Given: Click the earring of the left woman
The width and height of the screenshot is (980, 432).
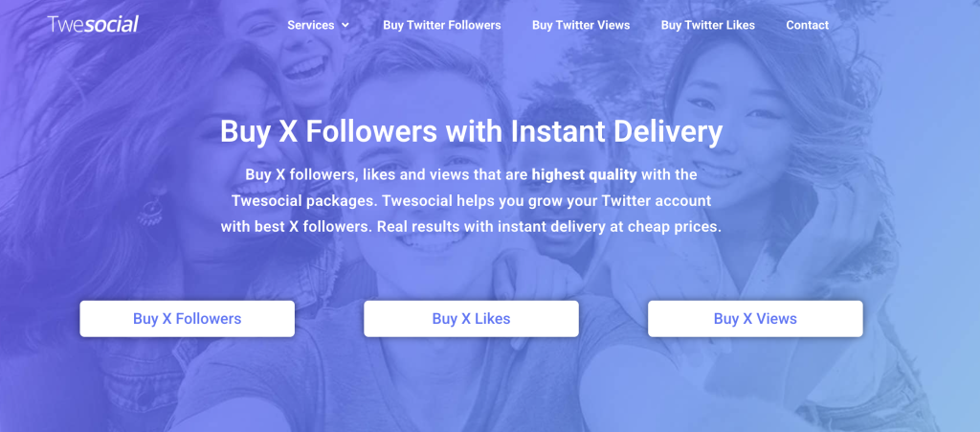Looking at the screenshot, I should [150, 208].
